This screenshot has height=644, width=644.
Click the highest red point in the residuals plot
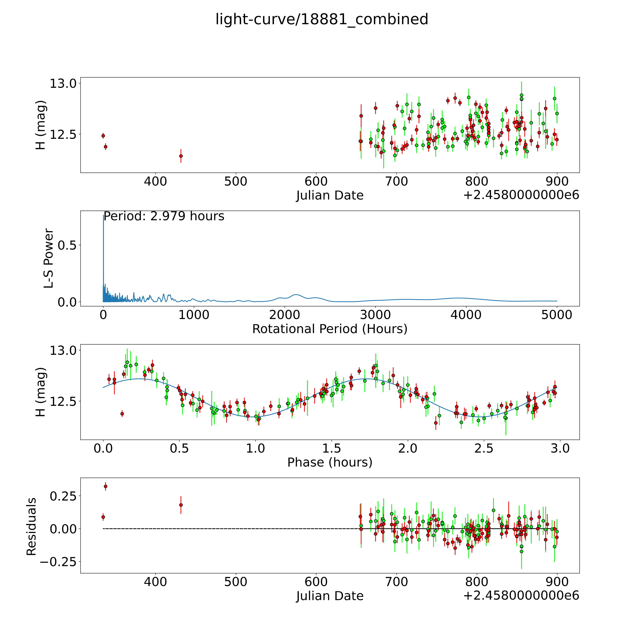pyautogui.click(x=106, y=486)
